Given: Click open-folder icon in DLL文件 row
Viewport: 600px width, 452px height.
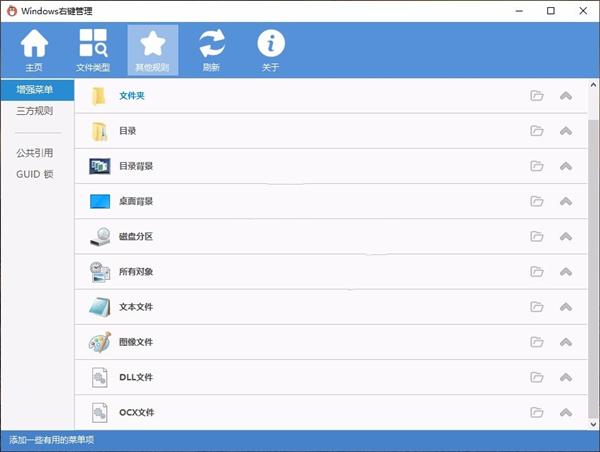Looking at the screenshot, I should click(537, 377).
